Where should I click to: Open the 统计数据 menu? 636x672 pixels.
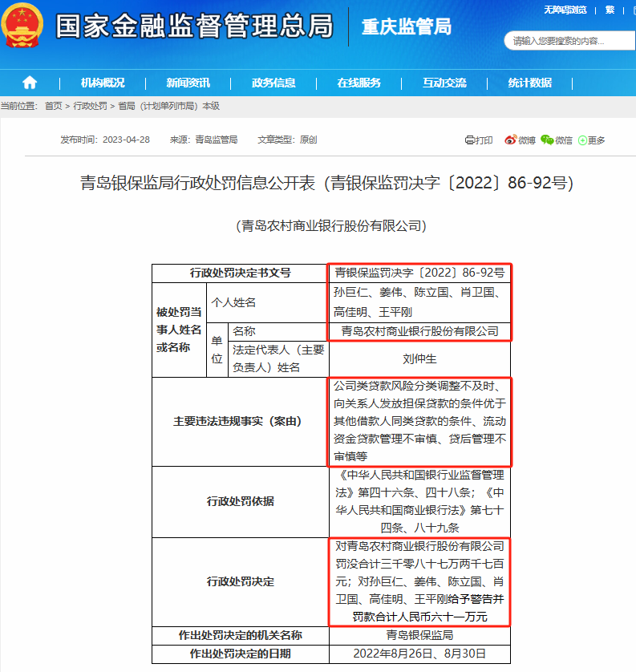click(x=529, y=83)
